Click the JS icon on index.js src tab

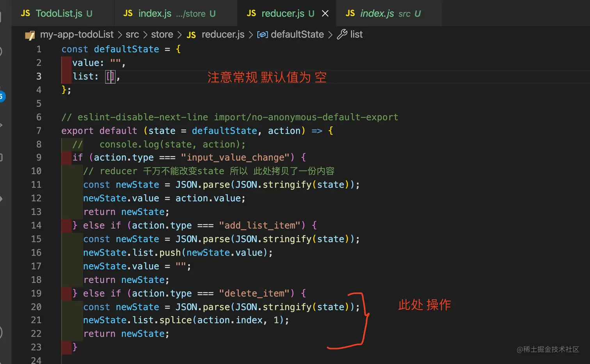pos(350,13)
